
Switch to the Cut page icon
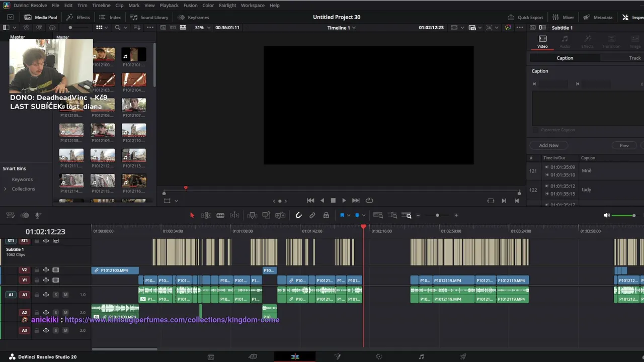(253, 356)
